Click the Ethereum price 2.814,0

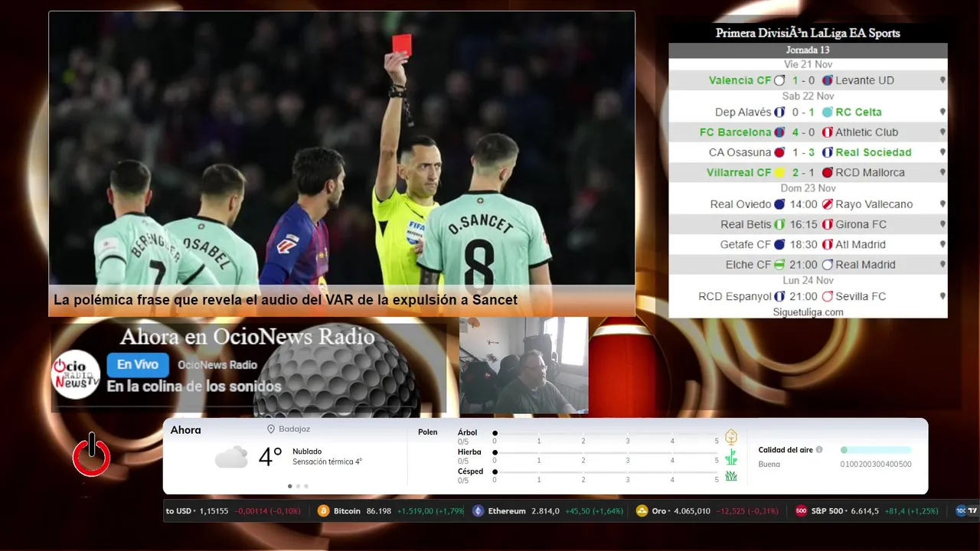(x=546, y=510)
